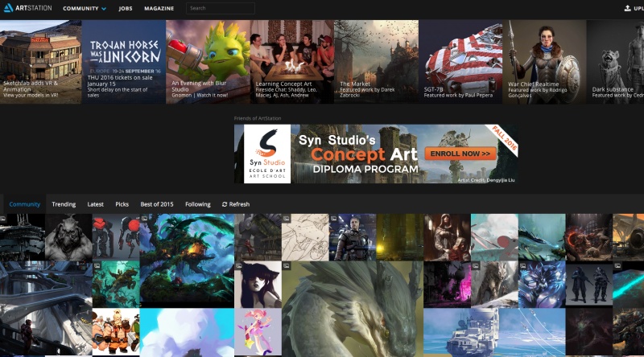The width and height of the screenshot is (644, 357).
Task: Open the Best of 2015 tab
Action: pyautogui.click(x=157, y=204)
